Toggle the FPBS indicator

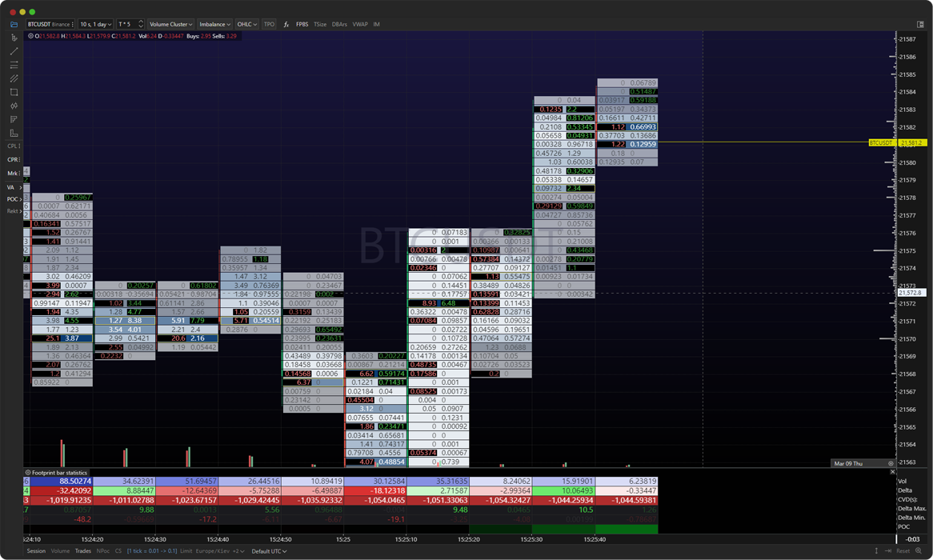[x=302, y=24]
